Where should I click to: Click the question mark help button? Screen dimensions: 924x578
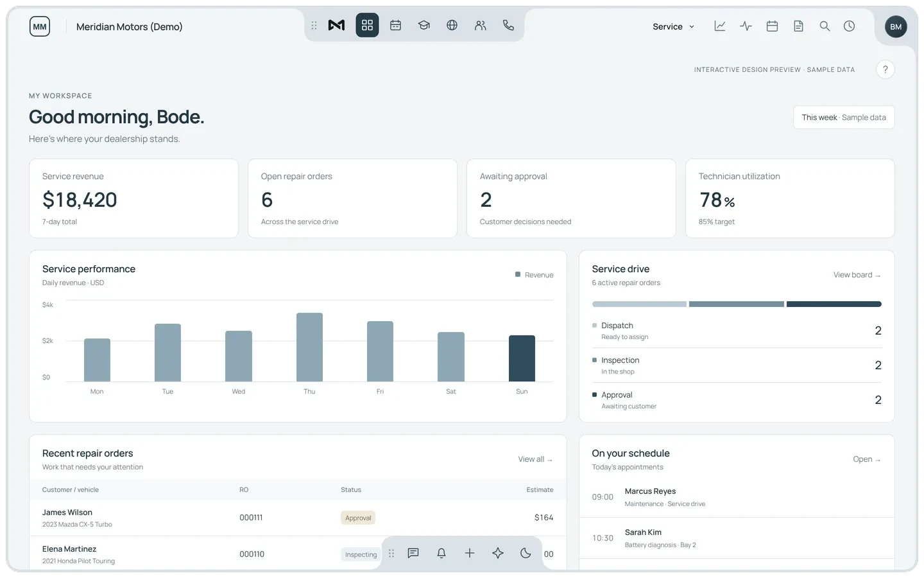pyautogui.click(x=885, y=69)
